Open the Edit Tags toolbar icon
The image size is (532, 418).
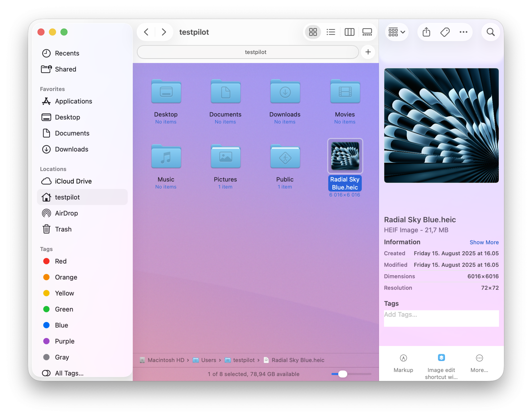point(445,32)
